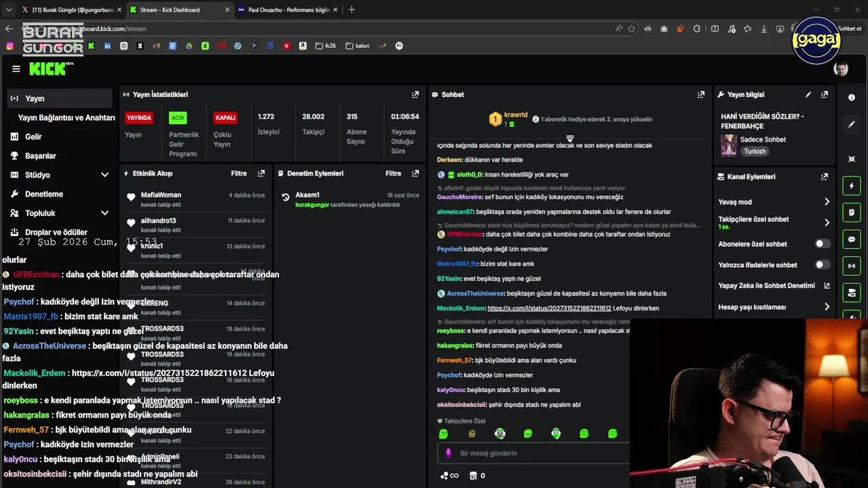The height and width of the screenshot is (488, 868).
Task: Open the fc26 bookmark folder
Action: pyautogui.click(x=325, y=46)
